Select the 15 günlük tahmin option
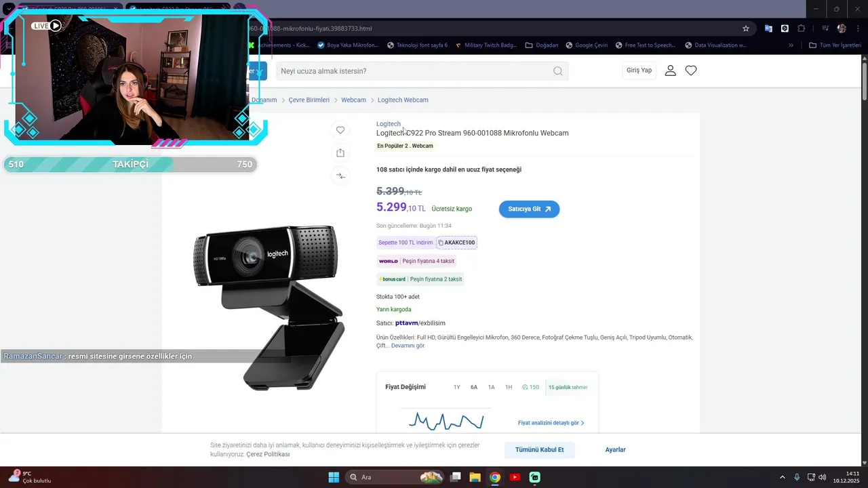 (568, 387)
